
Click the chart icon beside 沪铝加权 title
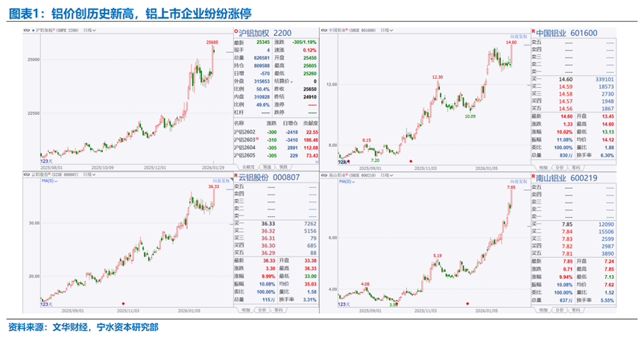(x=27, y=30)
